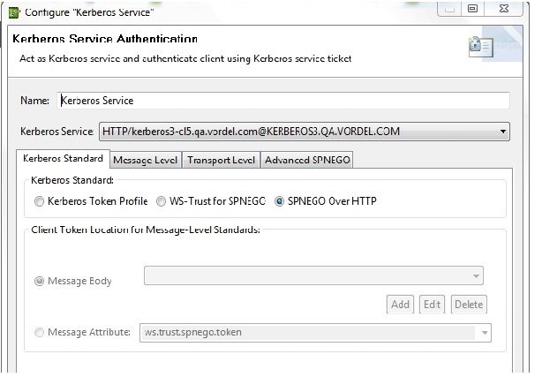Select Kerberos Token Profile radio button
Viewport: 557px width, 392px height.
click(x=39, y=201)
